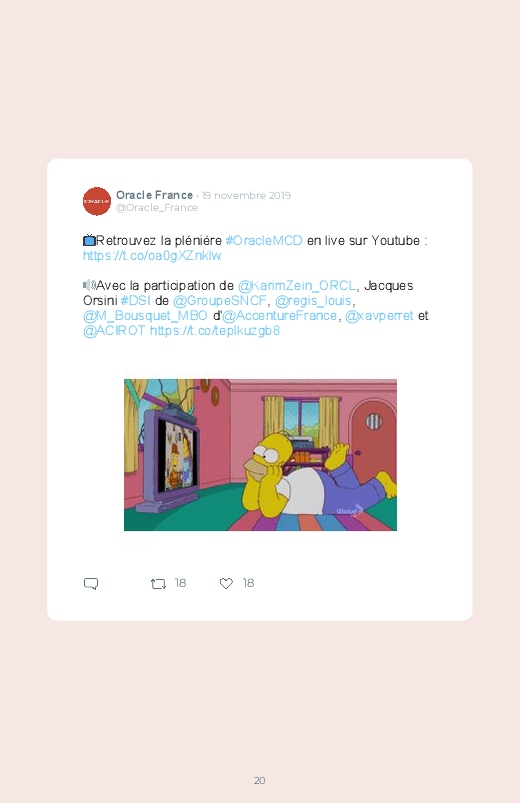Open the #DSI hashtag
This screenshot has height=803, width=520.
pos(135,301)
